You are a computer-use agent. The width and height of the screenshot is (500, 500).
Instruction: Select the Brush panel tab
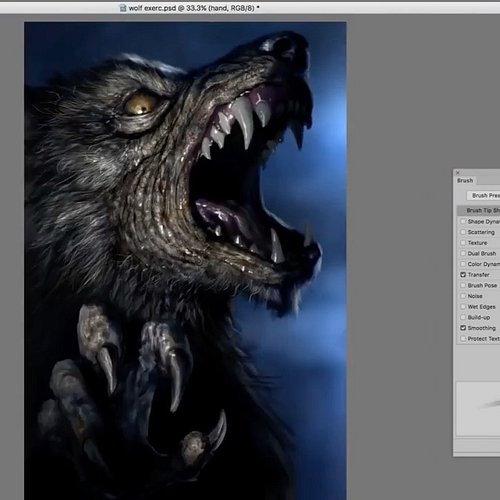pyautogui.click(x=465, y=180)
